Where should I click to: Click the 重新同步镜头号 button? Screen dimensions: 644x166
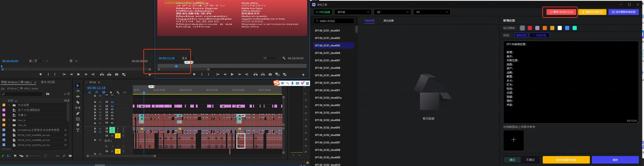[592, 12]
